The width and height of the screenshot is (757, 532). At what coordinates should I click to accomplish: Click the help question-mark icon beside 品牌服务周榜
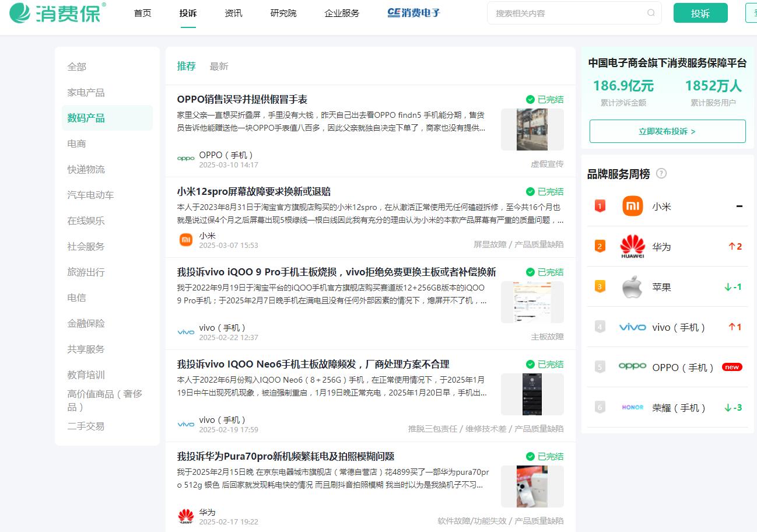point(661,173)
